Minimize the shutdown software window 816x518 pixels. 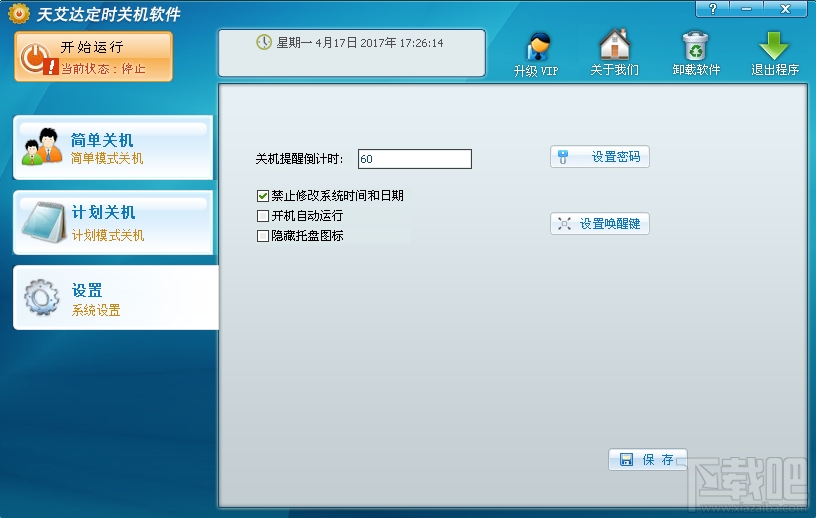click(x=746, y=8)
